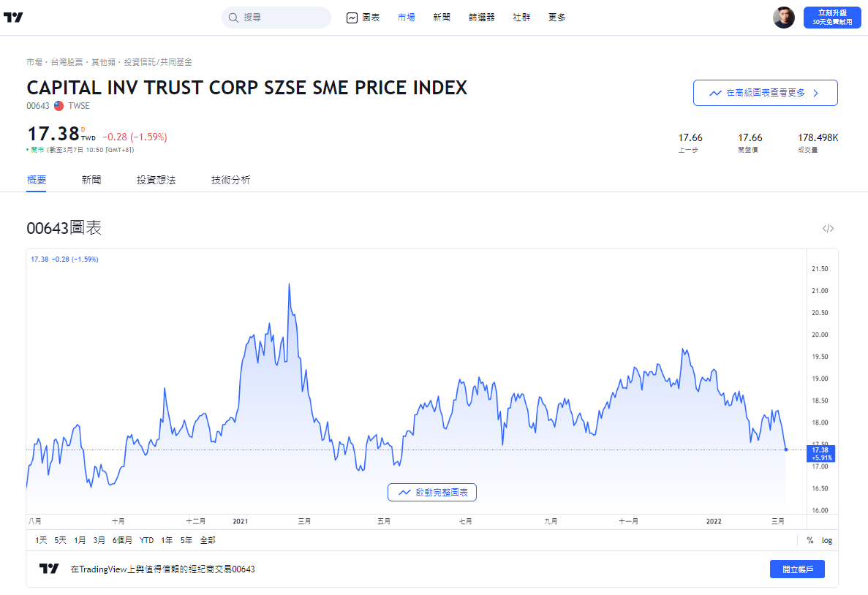
Task: Open the 篩選器 screener menu
Action: pos(482,18)
